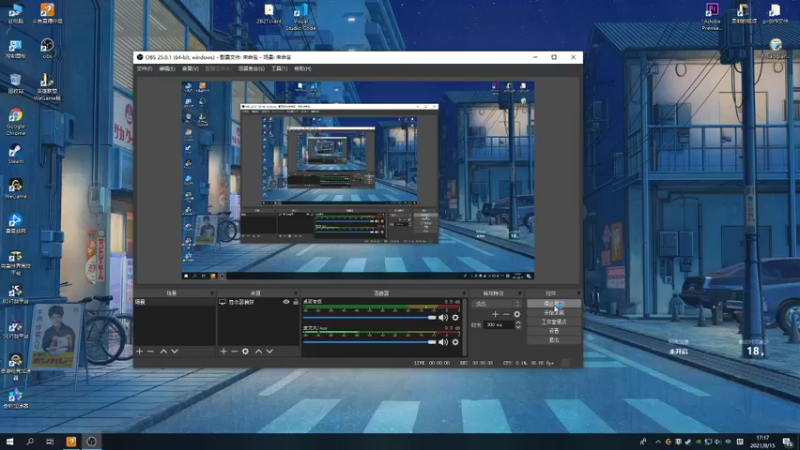800x450 pixels.
Task: Increase transition duration with up arrow
Action: pos(518,322)
